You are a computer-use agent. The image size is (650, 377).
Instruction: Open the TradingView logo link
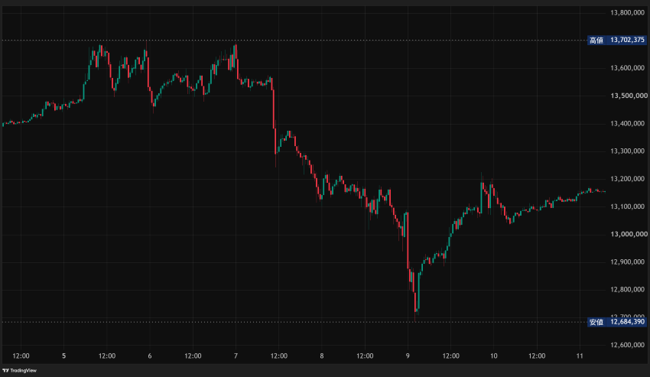(19, 370)
